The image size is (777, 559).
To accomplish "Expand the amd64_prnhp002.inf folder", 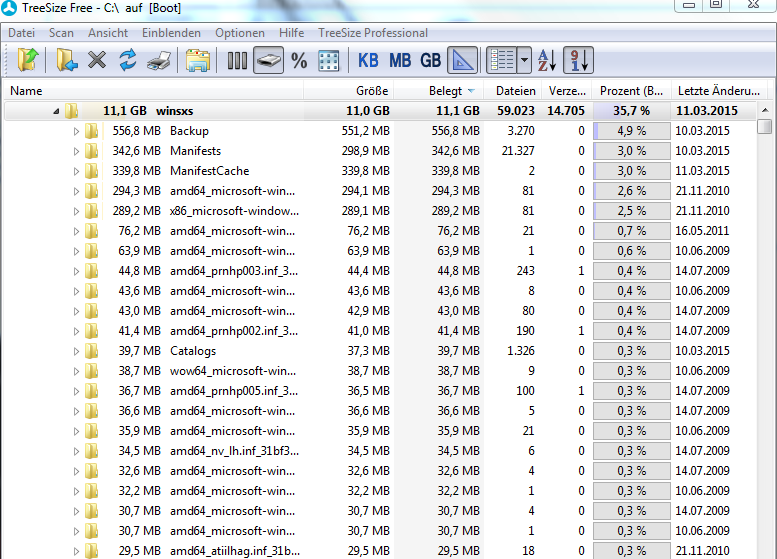I will (76, 331).
